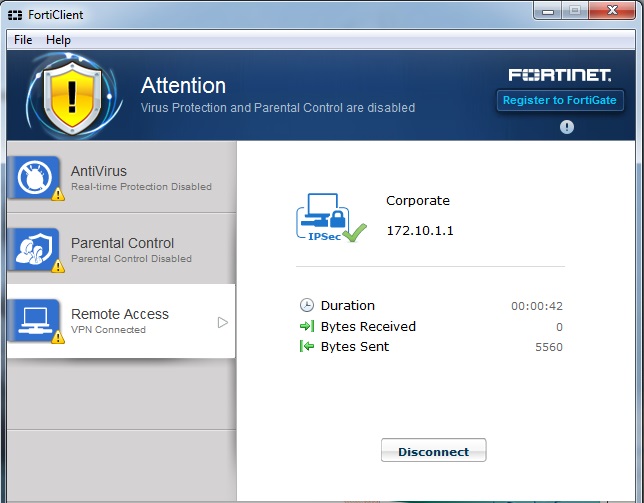This screenshot has width=644, height=503.
Task: Minimize the FortiClient window
Action: coord(548,11)
